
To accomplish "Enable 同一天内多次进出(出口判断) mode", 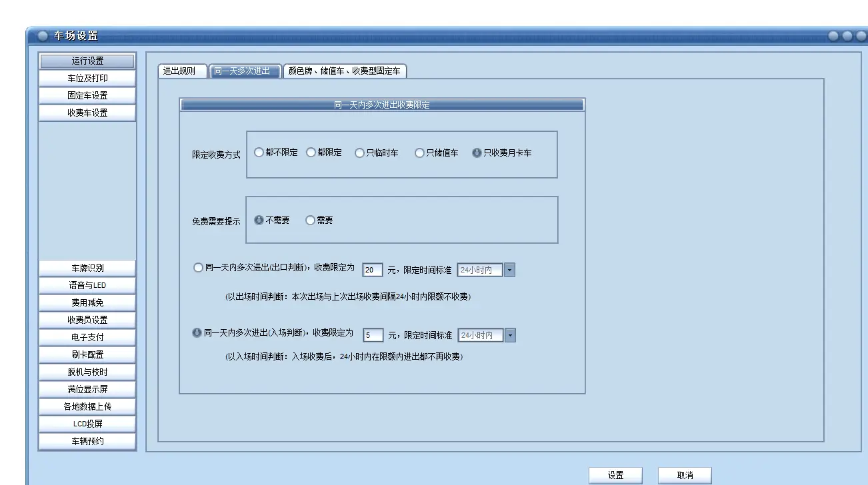I will [198, 267].
